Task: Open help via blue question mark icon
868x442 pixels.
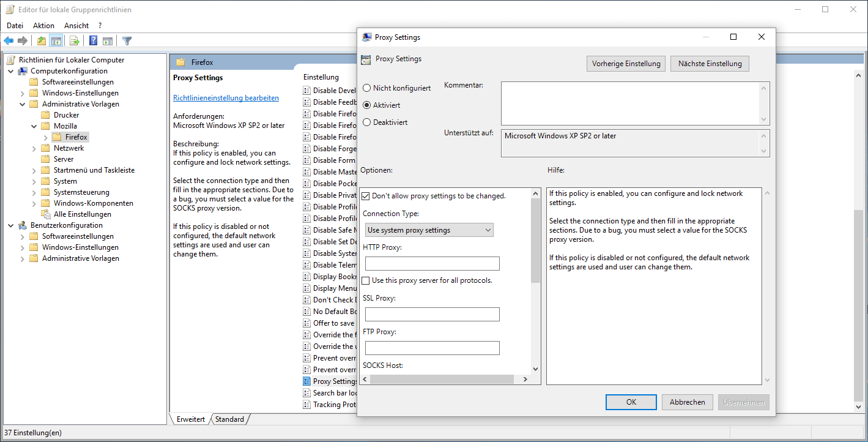Action: (93, 41)
